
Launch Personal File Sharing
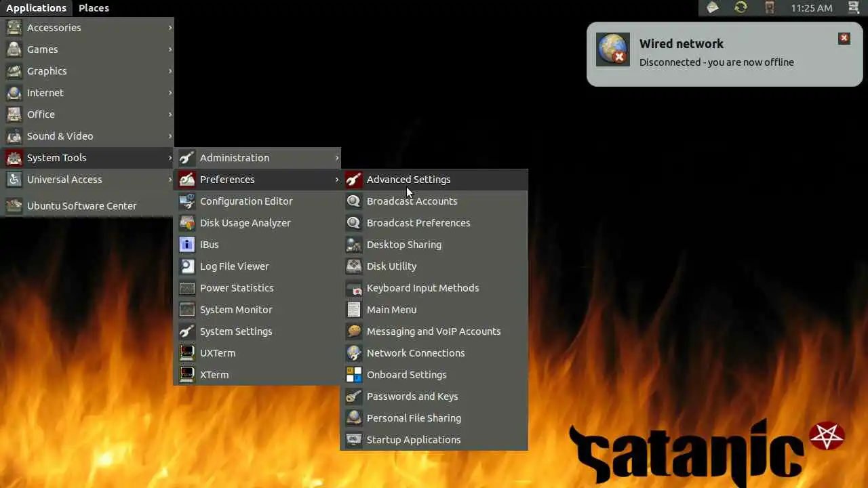click(x=434, y=418)
